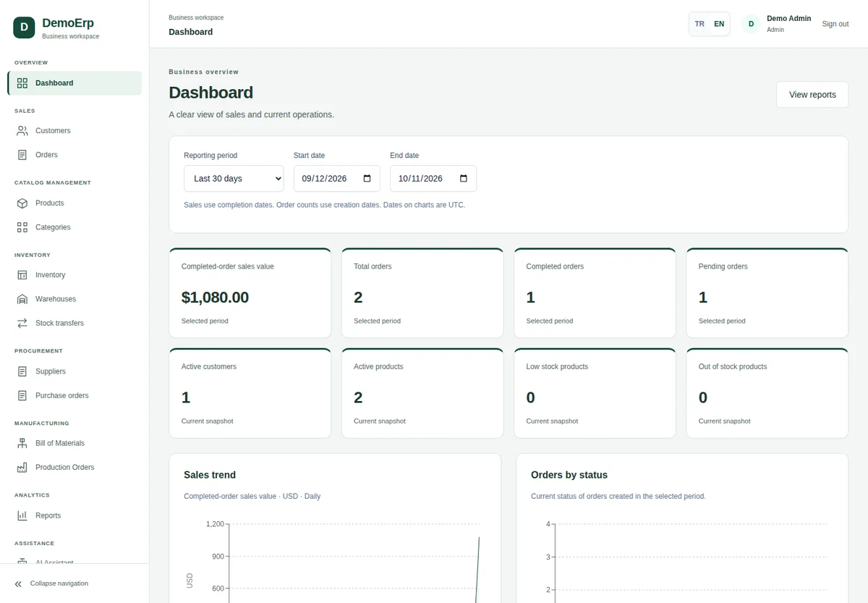Switch language to TR
Image resolution: width=868 pixels, height=603 pixels.
(x=699, y=24)
